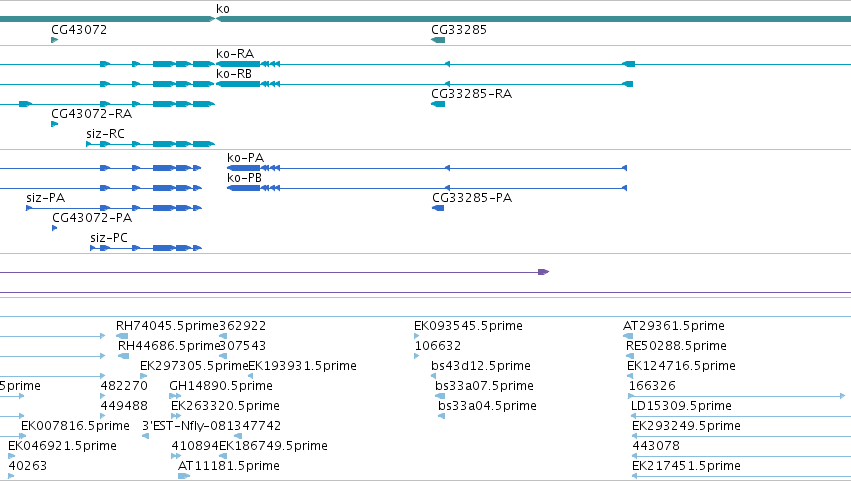
Task: Open the ko-RB transcript label
Action: coord(234,74)
